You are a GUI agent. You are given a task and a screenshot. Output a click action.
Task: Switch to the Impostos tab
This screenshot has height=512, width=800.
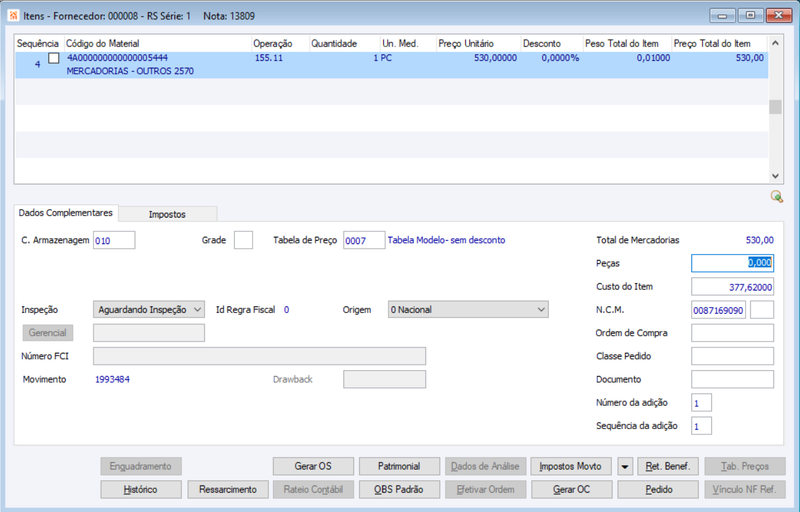(x=167, y=214)
